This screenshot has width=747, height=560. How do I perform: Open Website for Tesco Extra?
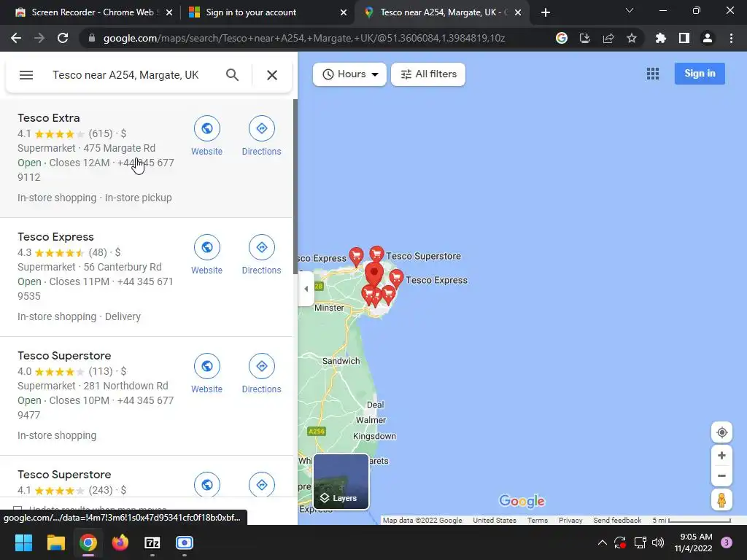(x=206, y=136)
